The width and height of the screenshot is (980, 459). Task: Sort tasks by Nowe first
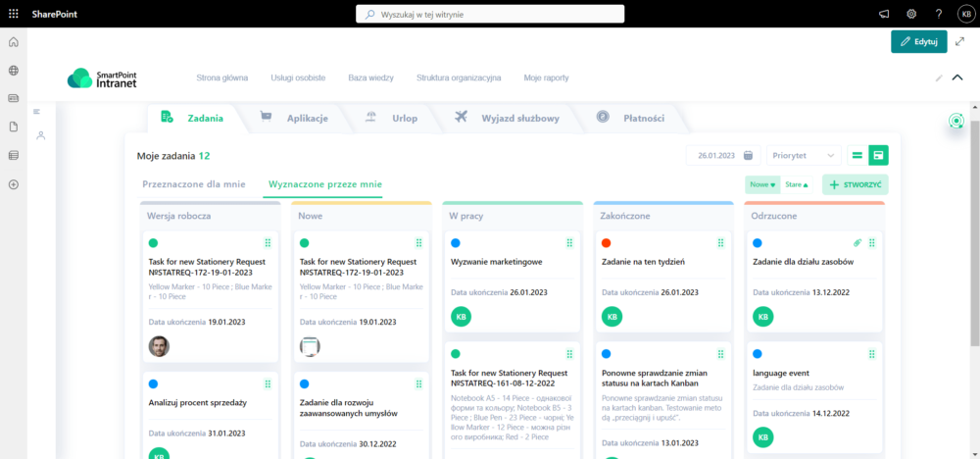tap(761, 184)
